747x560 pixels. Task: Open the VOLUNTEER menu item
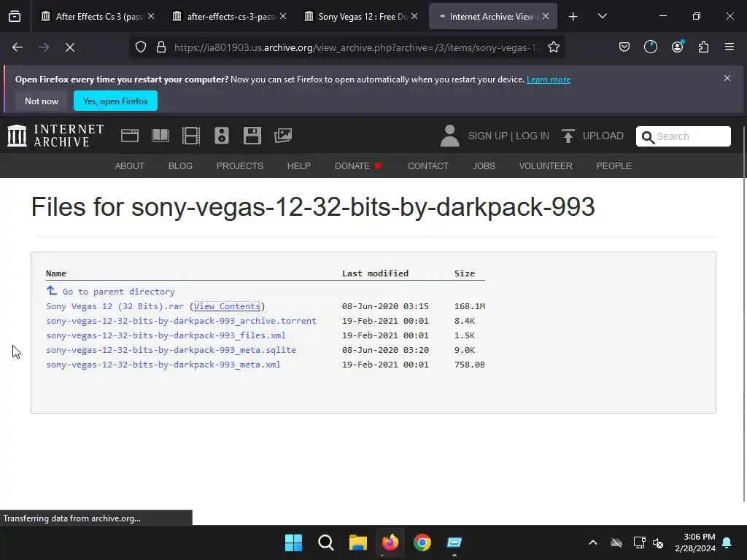coord(546,166)
